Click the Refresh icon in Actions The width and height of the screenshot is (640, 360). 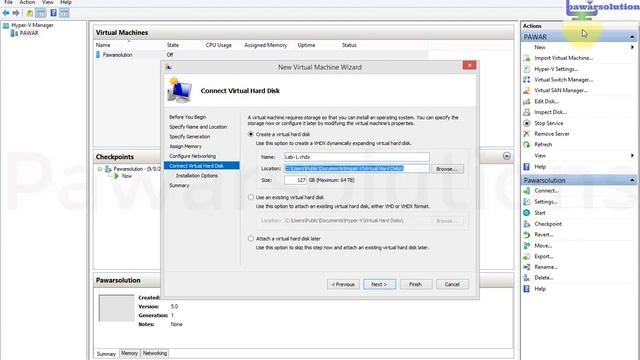[527, 144]
